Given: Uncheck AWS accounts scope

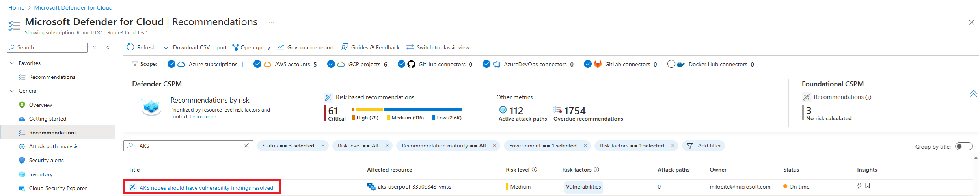Looking at the screenshot, I should tap(257, 64).
